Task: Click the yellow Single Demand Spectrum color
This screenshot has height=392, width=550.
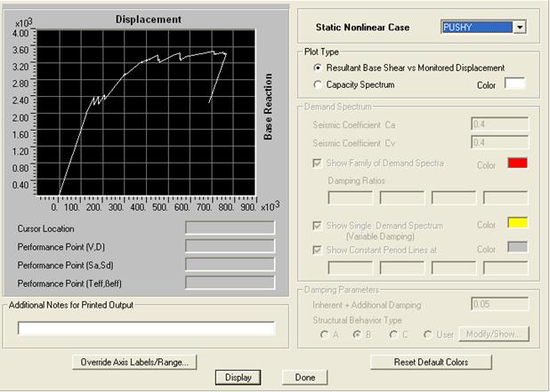Action: pos(517,223)
